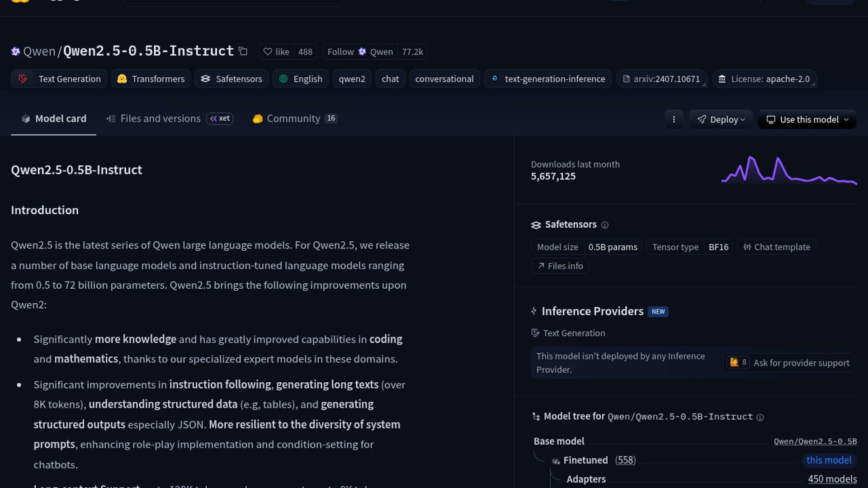Open Files info link

[x=560, y=266]
